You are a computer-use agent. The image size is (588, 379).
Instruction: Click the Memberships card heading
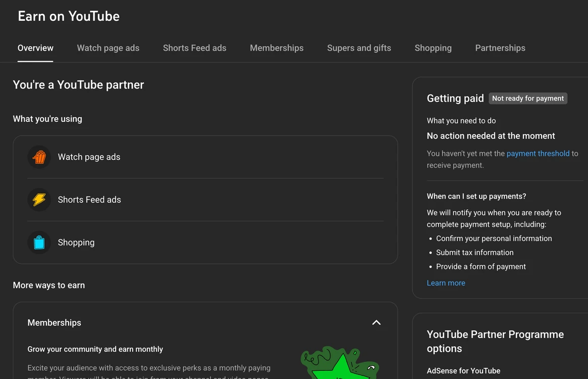click(x=54, y=323)
